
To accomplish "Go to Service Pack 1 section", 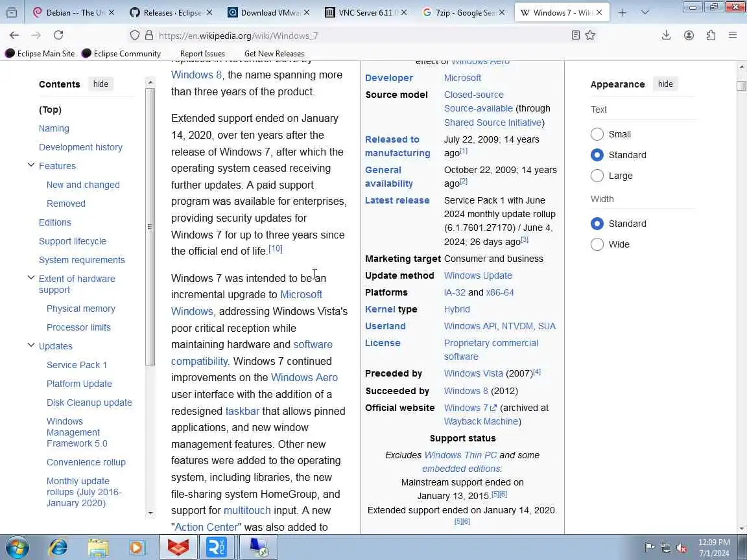I will pos(77,365).
